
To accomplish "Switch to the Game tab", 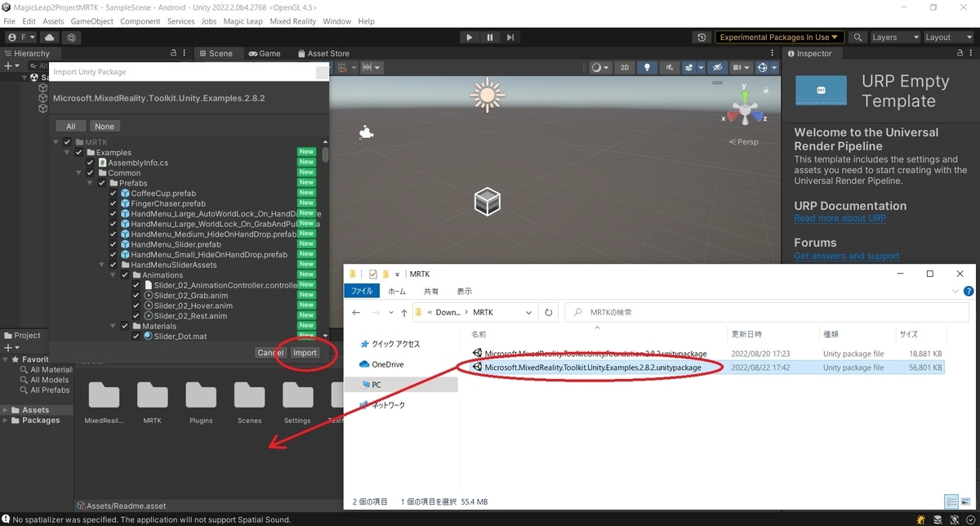I will coord(265,54).
